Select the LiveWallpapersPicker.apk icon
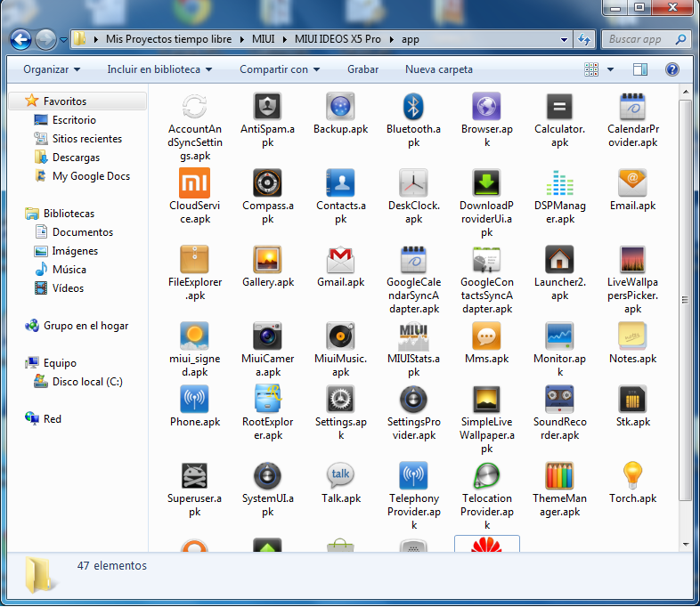This screenshot has width=700, height=607. (632, 259)
